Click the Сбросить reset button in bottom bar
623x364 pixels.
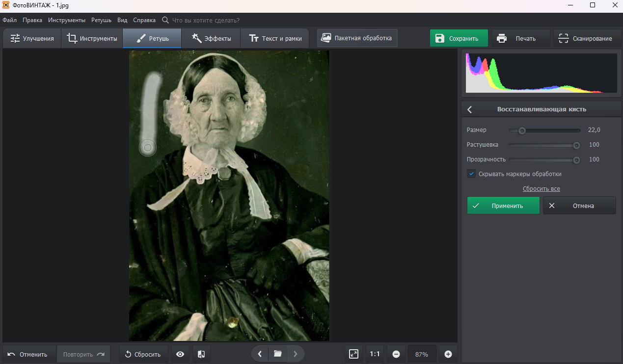pyautogui.click(x=143, y=354)
